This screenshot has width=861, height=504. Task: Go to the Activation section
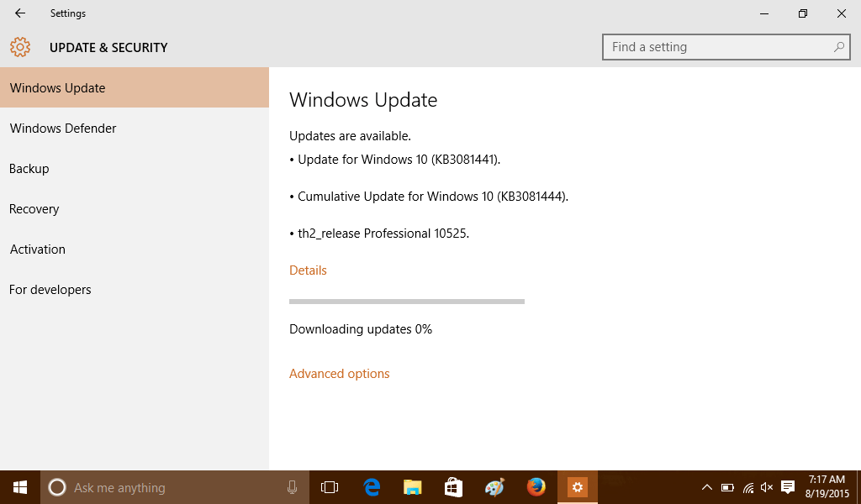pos(135,249)
